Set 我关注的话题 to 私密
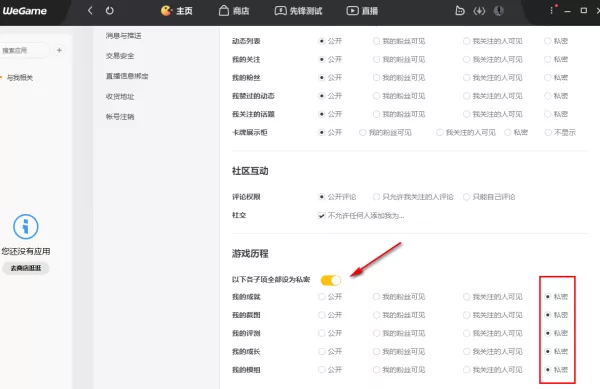600x389 pixels. (x=548, y=114)
